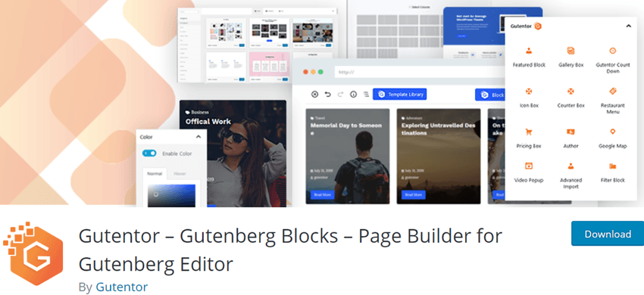Pick the Counter Box icon
Image resolution: width=644 pixels, height=295 pixels.
pos(571,91)
